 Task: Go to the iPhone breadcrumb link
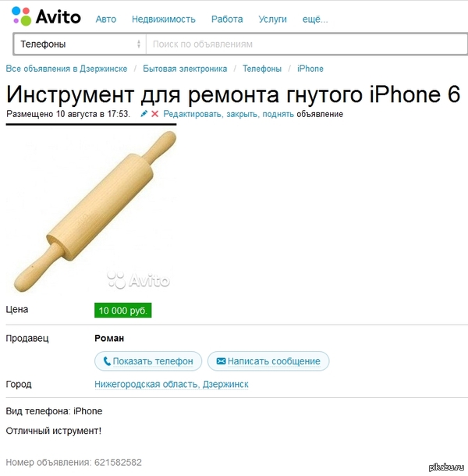(310, 69)
